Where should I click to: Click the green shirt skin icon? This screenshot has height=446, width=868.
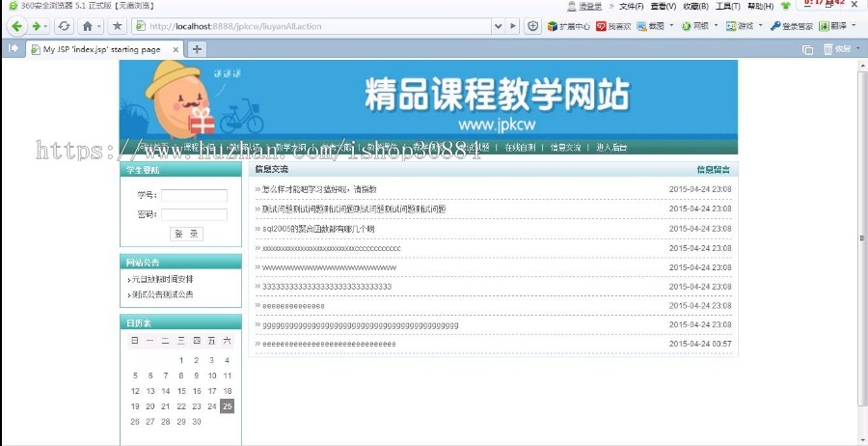[785, 6]
